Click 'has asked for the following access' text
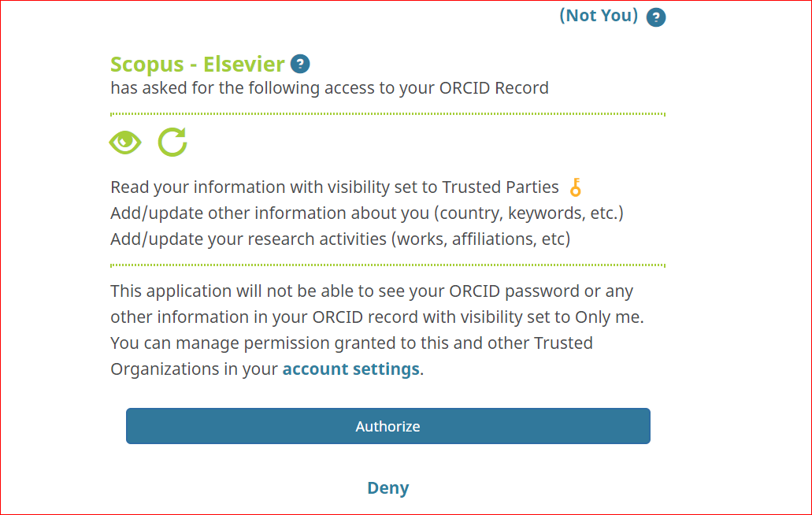 point(329,88)
